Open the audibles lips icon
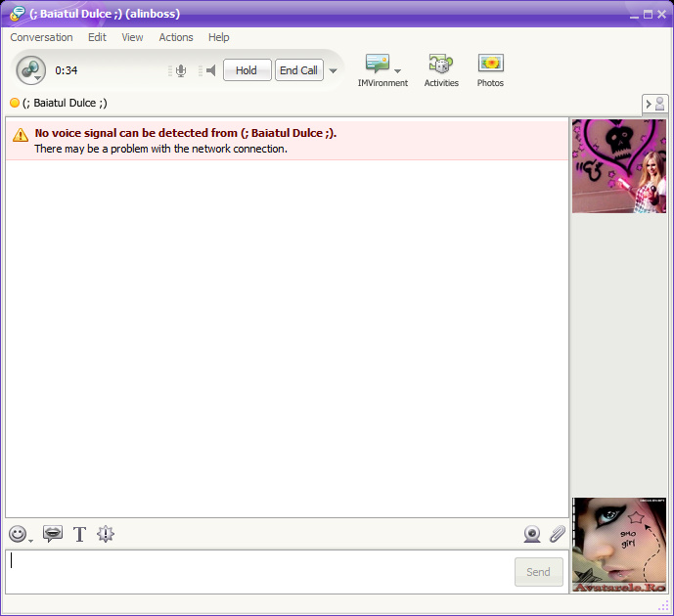Screen dimensions: 674x616 coord(53,534)
